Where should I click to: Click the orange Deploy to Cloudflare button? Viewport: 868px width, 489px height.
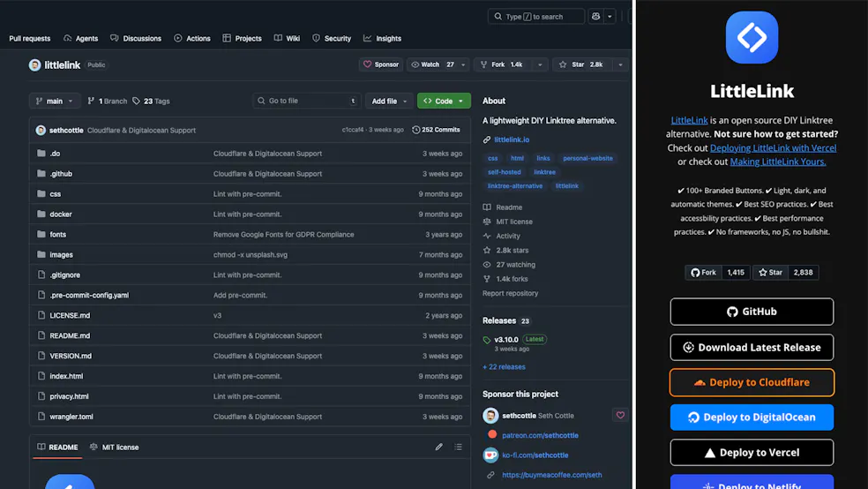[752, 383]
